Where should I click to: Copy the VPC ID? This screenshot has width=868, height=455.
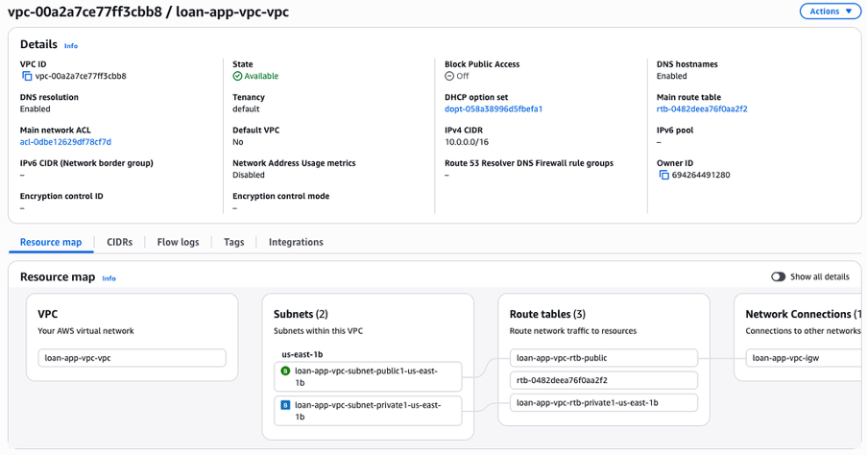(x=26, y=76)
